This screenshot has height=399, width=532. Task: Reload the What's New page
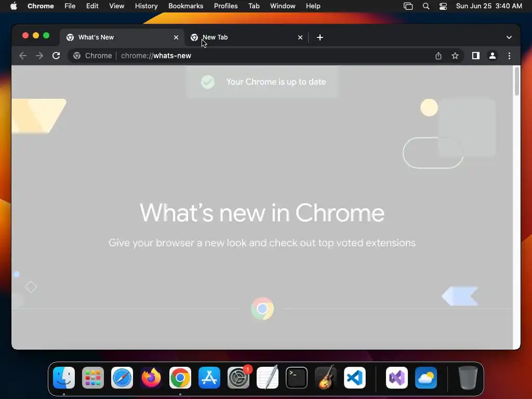tap(56, 56)
